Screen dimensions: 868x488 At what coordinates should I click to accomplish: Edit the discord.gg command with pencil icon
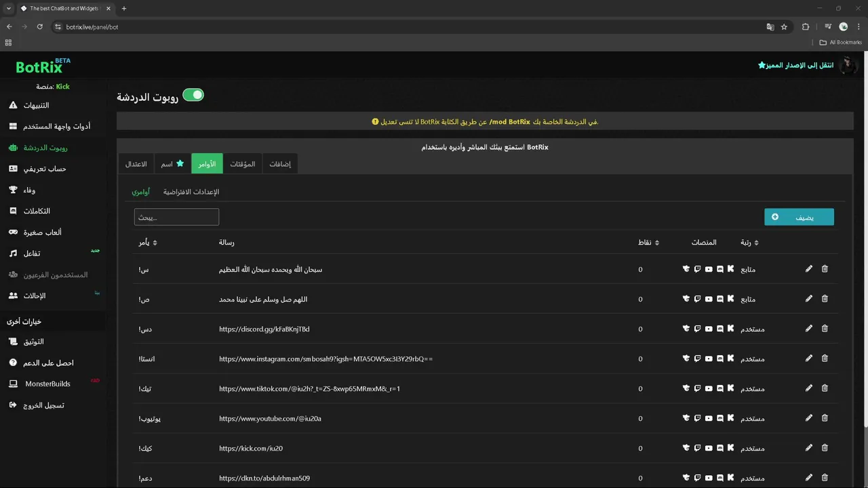(x=808, y=329)
